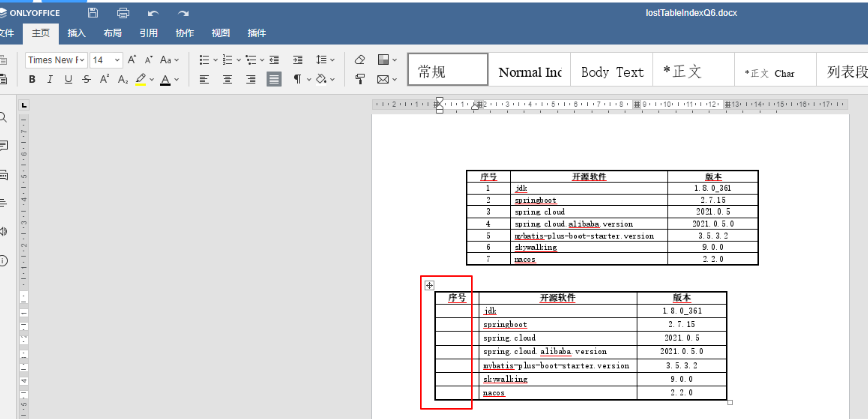Open the chat panel in left sidebar
Screen dimensions: 868x419
[x=4, y=175]
